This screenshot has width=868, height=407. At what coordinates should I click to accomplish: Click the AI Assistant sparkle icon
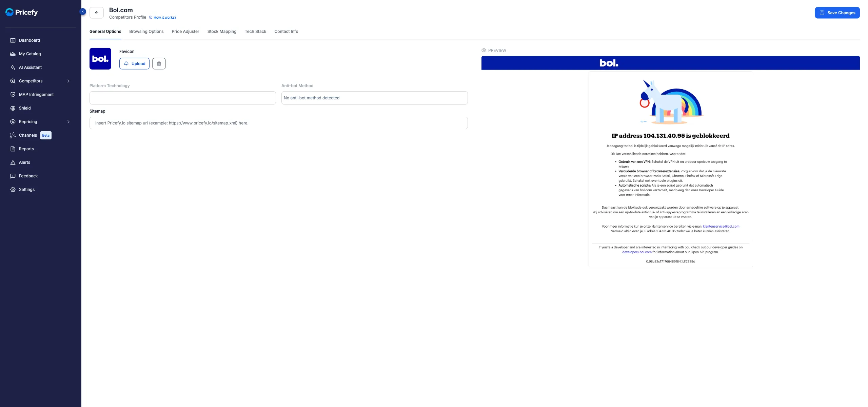pos(13,67)
